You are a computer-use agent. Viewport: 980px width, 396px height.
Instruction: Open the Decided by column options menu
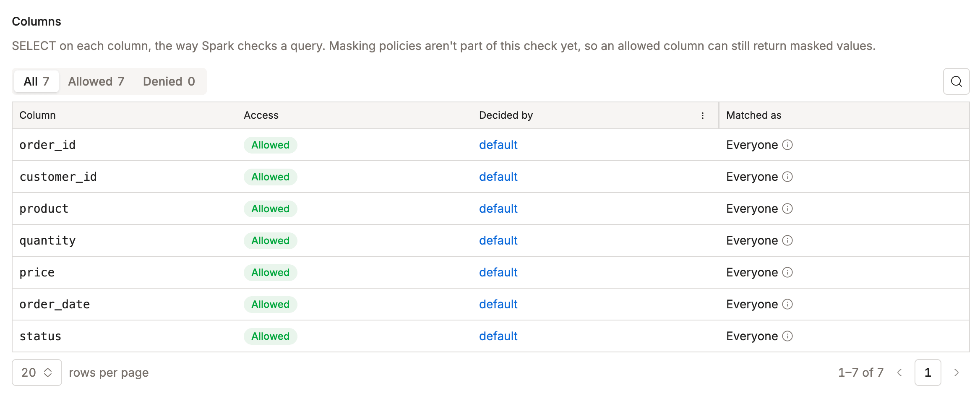[703, 115]
